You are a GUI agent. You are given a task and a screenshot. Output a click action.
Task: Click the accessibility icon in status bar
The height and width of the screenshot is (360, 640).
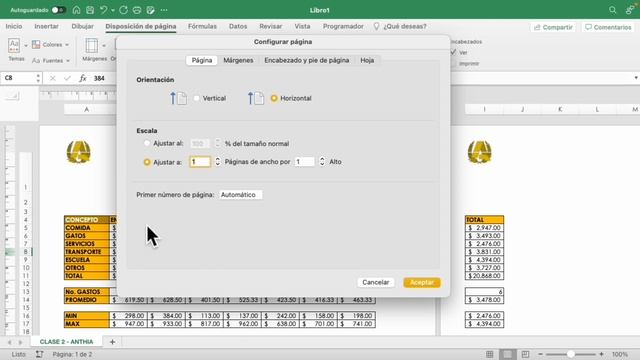coord(39,354)
